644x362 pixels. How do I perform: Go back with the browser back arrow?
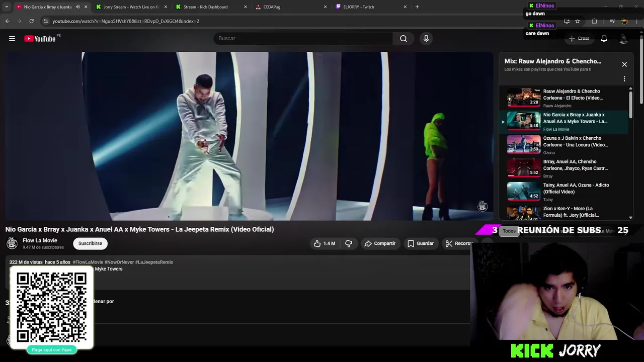click(x=7, y=21)
